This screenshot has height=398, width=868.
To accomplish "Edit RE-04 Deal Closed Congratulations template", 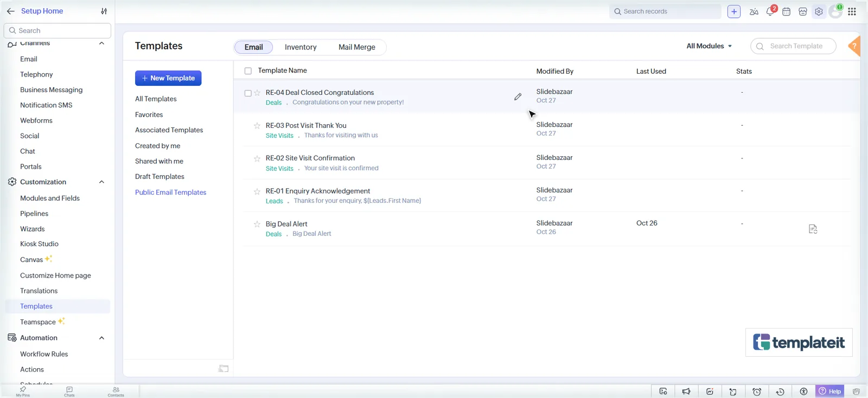I will [518, 97].
